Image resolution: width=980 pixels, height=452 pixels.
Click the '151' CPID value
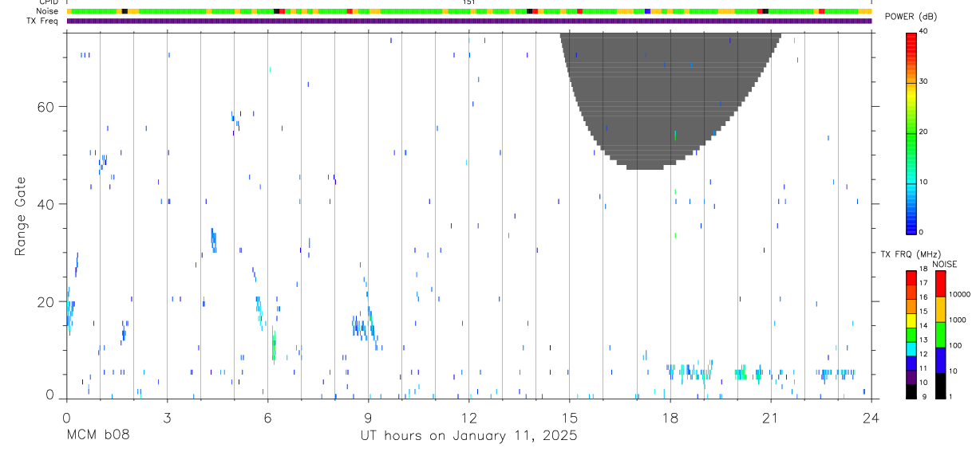click(468, 2)
